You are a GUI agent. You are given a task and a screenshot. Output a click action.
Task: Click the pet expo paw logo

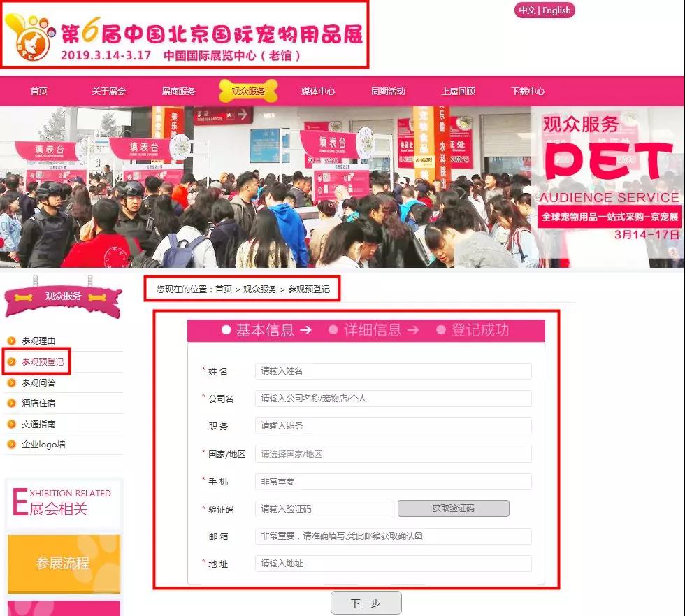pyautogui.click(x=31, y=35)
